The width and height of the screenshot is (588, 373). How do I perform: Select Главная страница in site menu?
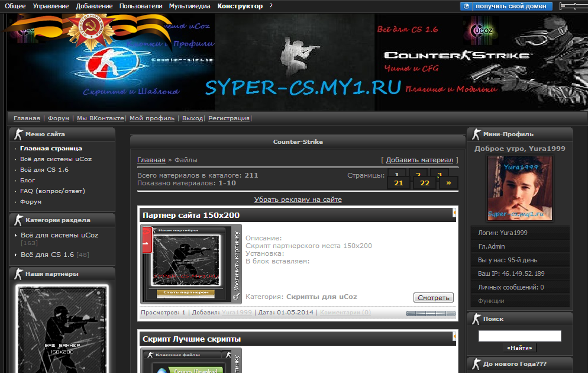point(51,148)
